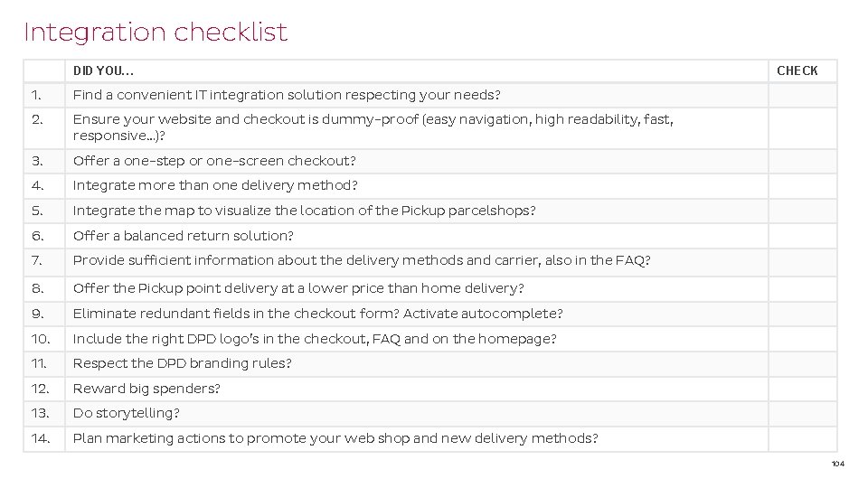Select the 'Do storytelling?' row
868x488 pixels.
126,413
